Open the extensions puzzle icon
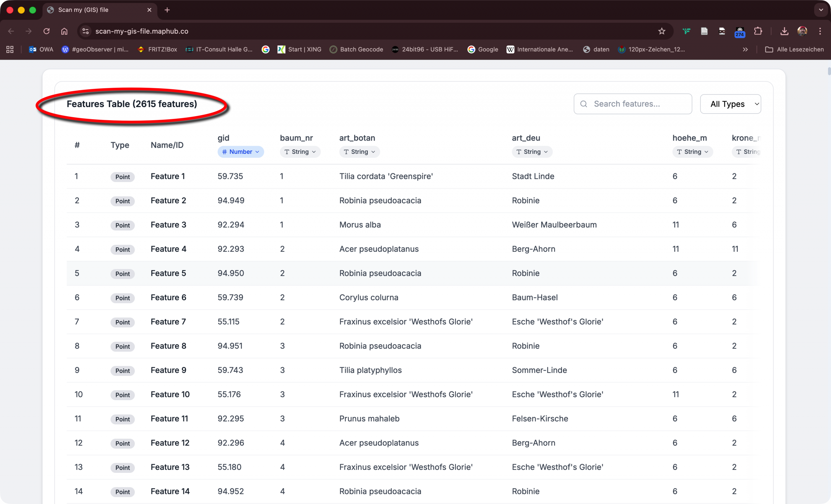Image resolution: width=831 pixels, height=504 pixels. pyautogui.click(x=758, y=31)
